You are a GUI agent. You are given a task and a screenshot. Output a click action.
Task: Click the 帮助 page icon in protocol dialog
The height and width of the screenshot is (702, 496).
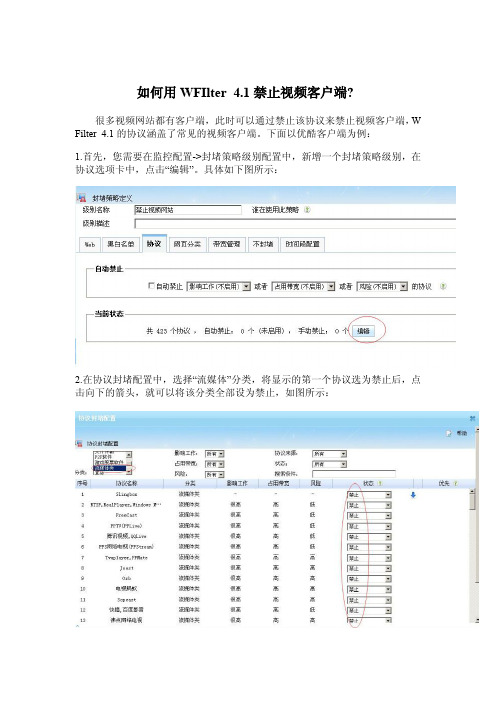point(449,433)
